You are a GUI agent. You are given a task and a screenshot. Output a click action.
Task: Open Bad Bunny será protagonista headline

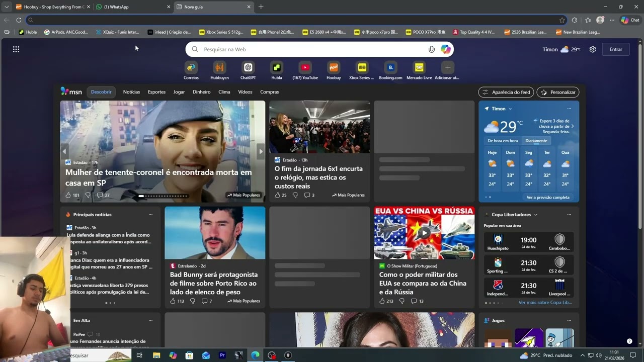(x=214, y=283)
